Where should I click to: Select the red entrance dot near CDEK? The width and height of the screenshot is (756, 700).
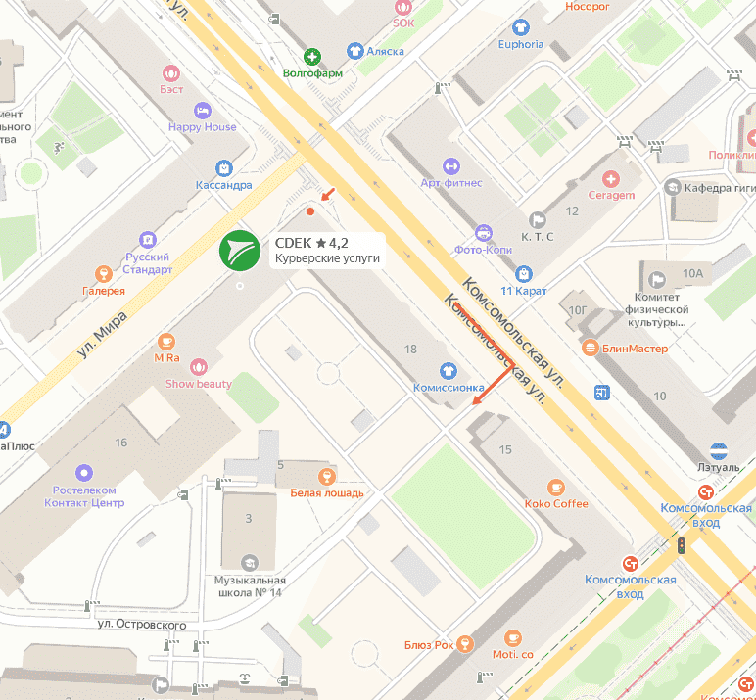[310, 211]
